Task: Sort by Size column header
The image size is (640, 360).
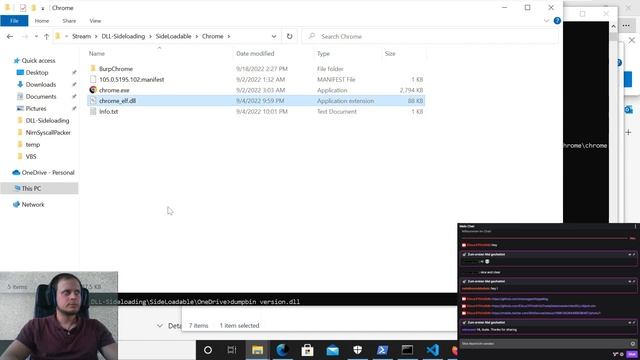Action: [x=390, y=53]
